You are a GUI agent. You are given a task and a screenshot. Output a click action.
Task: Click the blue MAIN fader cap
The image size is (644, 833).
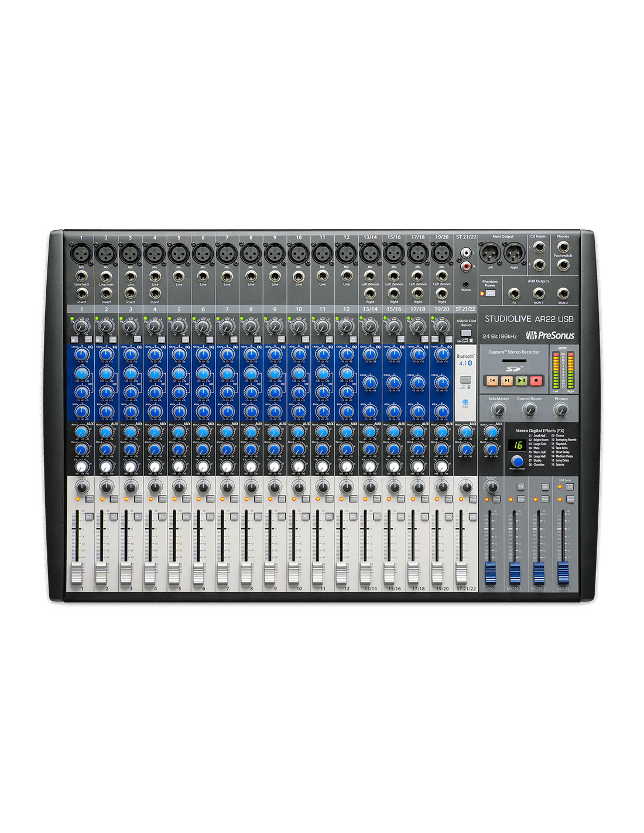pos(563,572)
